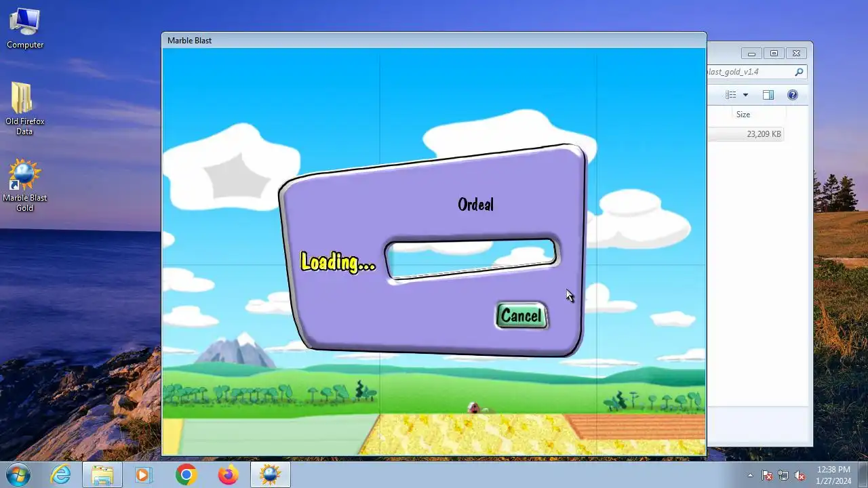Minimize the Explorer window
The image size is (868, 488).
pyautogui.click(x=751, y=54)
